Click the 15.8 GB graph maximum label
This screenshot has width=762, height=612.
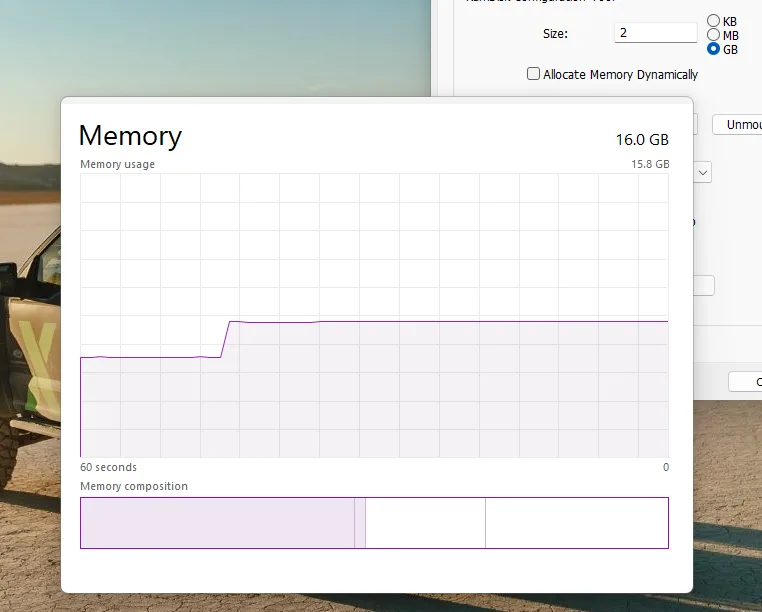[x=649, y=164]
